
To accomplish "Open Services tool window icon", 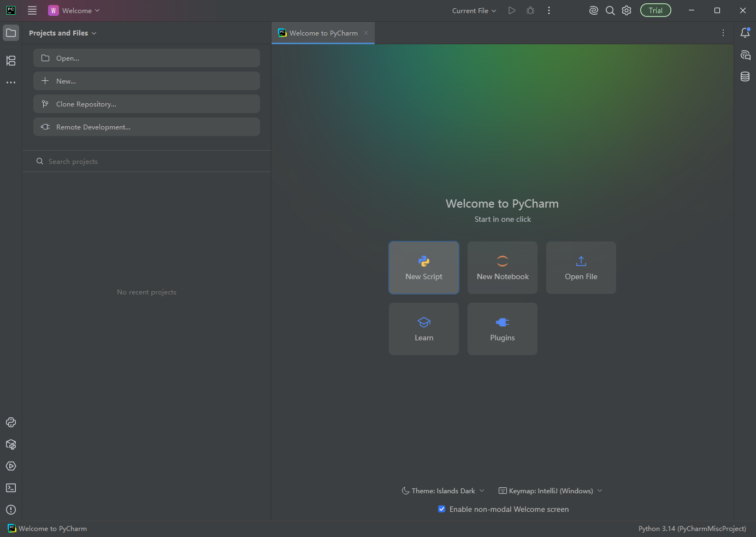I will pyautogui.click(x=11, y=466).
